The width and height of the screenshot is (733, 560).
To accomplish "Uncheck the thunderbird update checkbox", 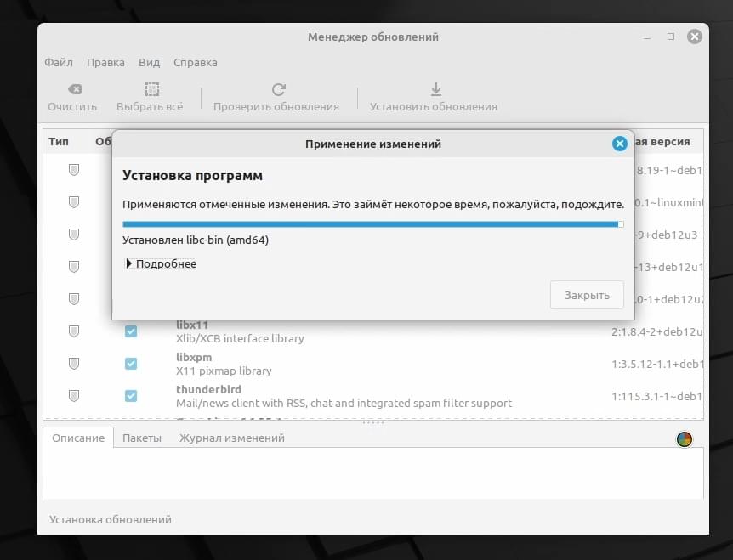I will click(131, 396).
